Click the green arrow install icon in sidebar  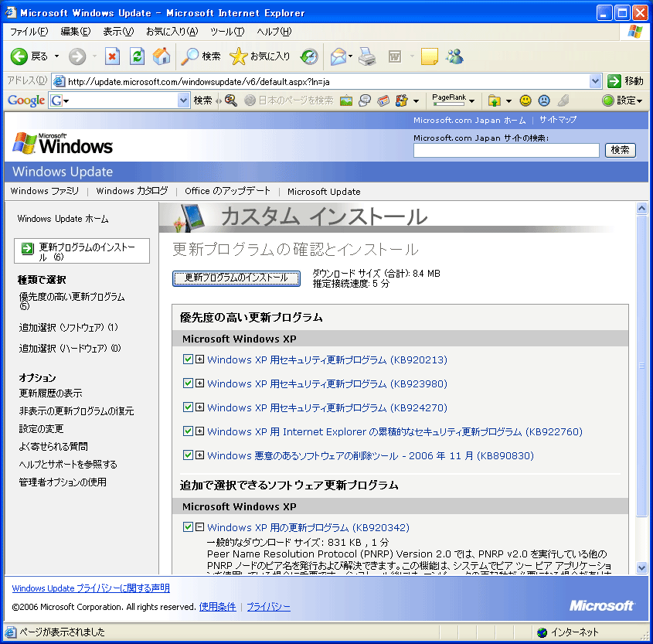point(28,249)
